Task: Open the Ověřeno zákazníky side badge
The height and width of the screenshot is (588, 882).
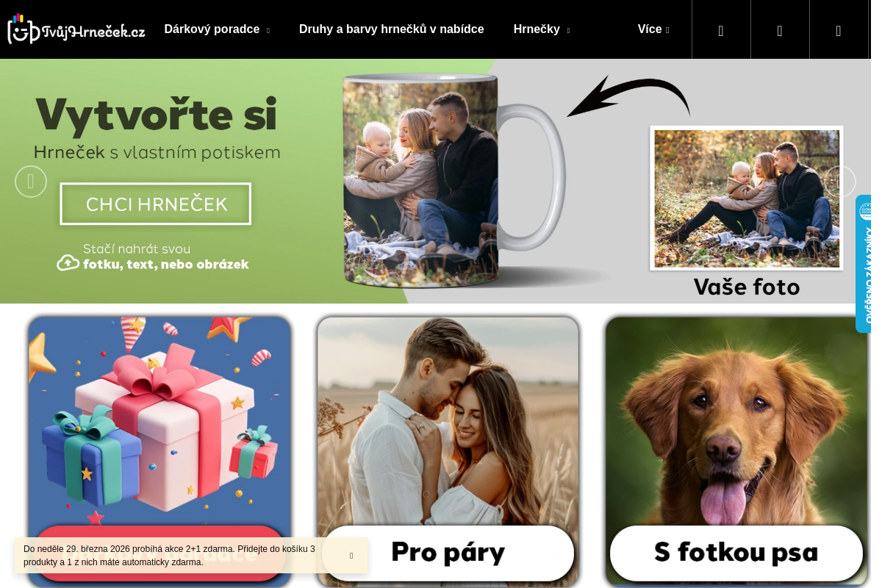Action: point(864,264)
